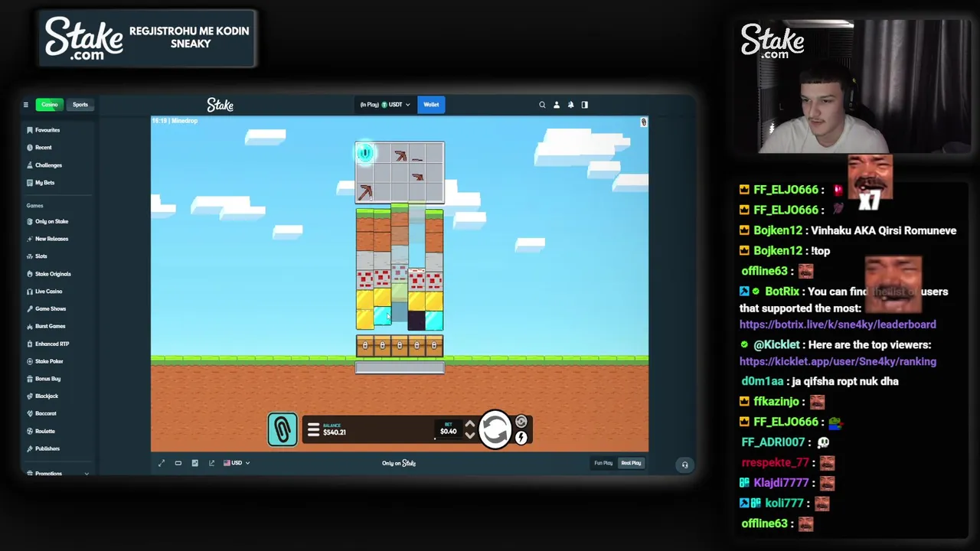Switch to Fun Play mode
The width and height of the screenshot is (980, 551).
tap(603, 463)
